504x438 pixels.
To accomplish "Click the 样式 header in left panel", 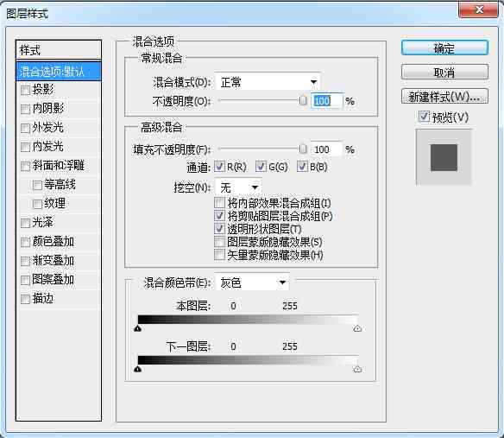I will 59,50.
